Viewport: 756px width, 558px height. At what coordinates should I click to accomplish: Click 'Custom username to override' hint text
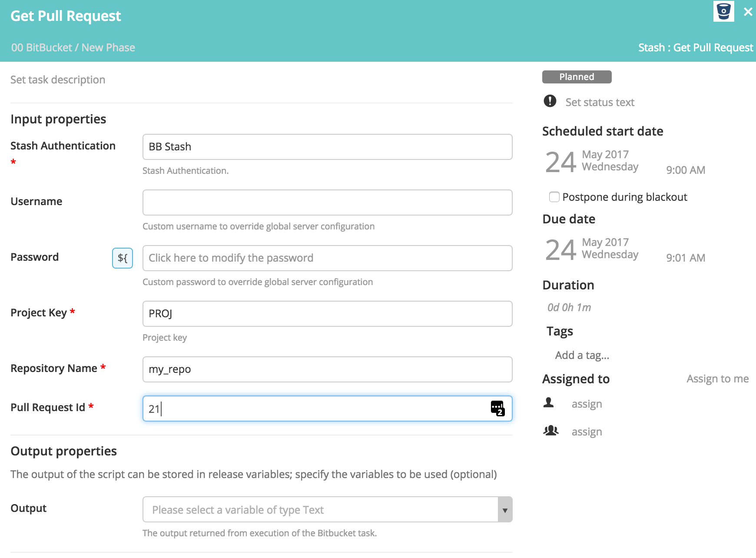(x=259, y=226)
